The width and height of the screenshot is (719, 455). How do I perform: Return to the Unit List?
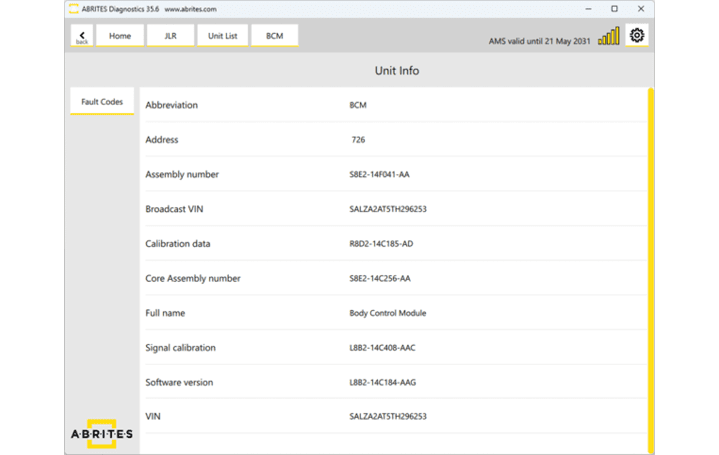[x=222, y=36]
